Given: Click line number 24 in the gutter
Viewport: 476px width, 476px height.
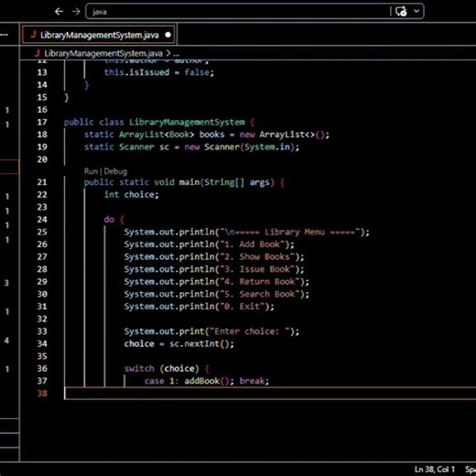Looking at the screenshot, I should (42, 220).
